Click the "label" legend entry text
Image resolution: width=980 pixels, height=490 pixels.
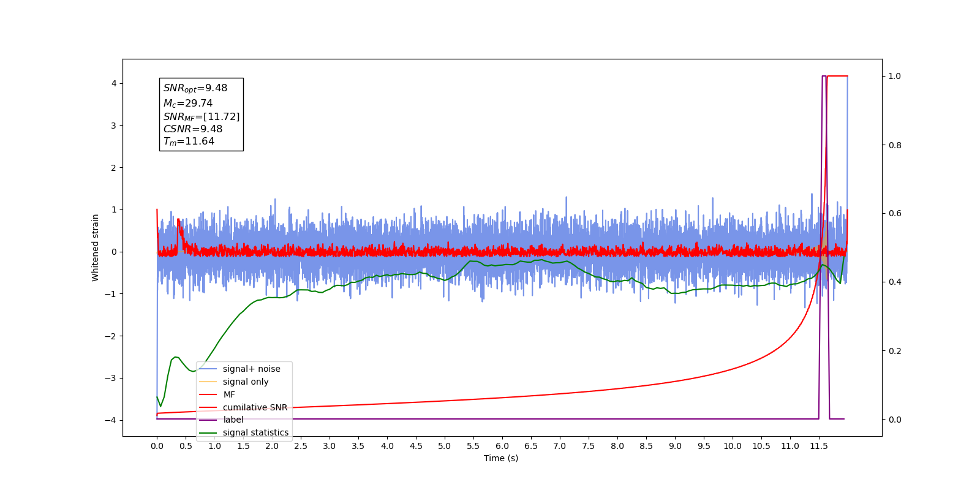point(233,420)
